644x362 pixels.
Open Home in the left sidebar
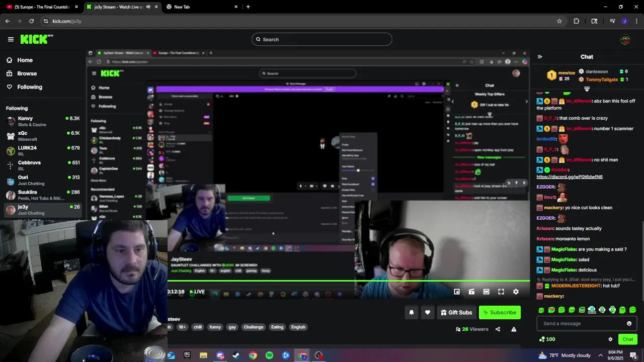point(25,60)
